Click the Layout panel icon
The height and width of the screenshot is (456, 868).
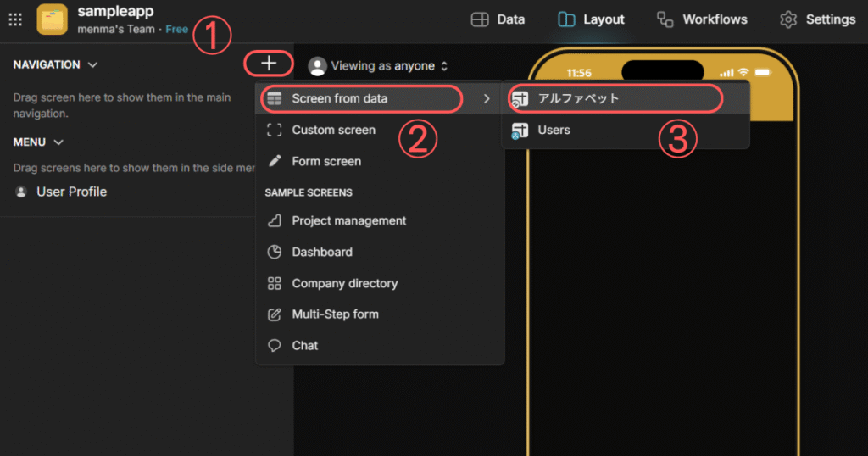pos(566,19)
